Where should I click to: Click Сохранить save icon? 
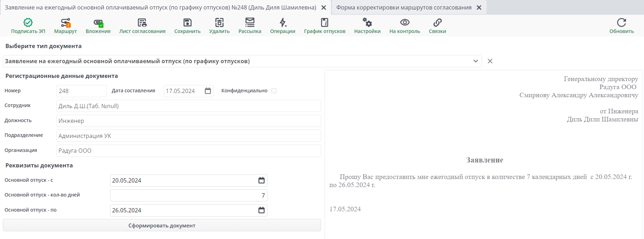[x=188, y=22]
